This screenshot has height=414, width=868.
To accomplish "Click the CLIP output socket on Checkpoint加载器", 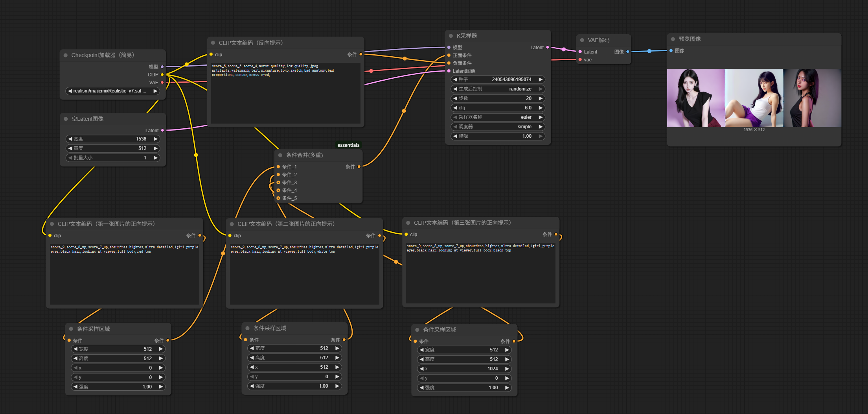I will pyautogui.click(x=162, y=74).
